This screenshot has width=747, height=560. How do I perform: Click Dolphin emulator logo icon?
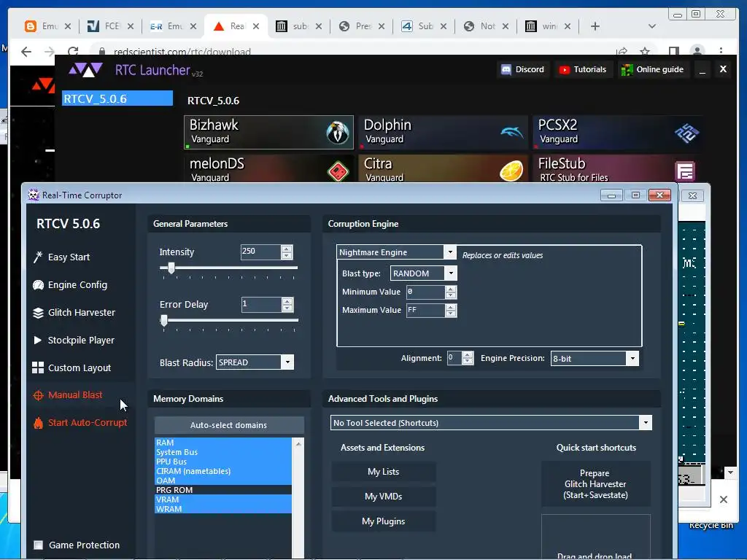[x=511, y=132]
